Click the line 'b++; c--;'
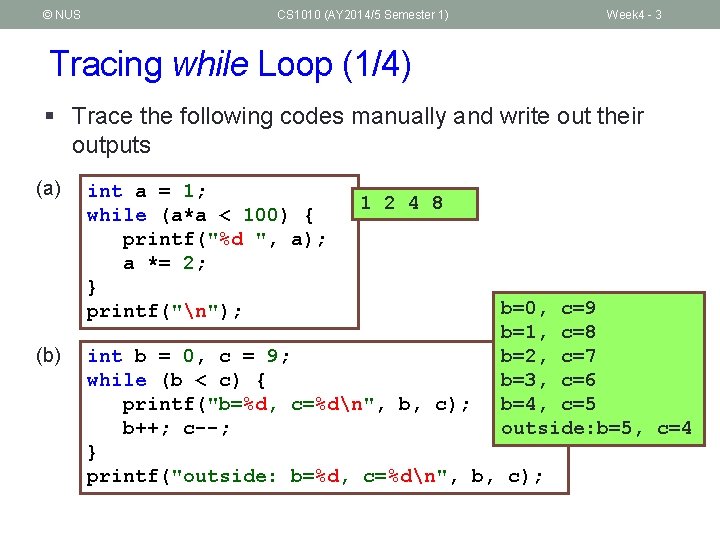 [176, 428]
